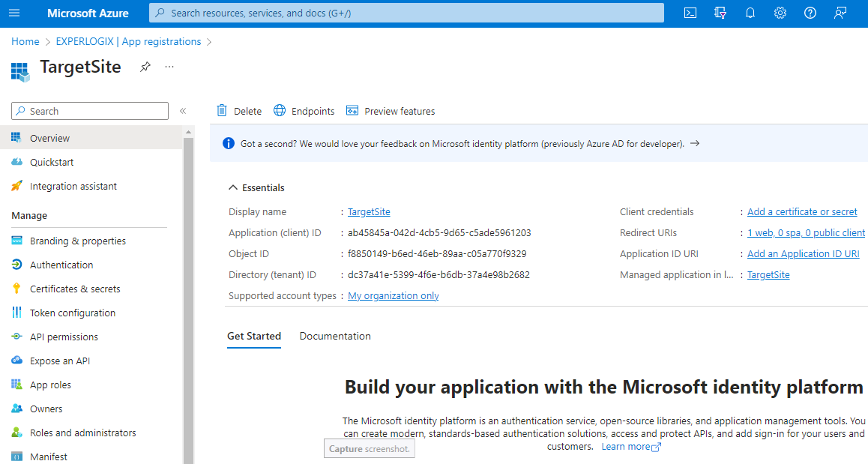Click the top resource search box
The height and width of the screenshot is (464, 868).
tap(406, 13)
